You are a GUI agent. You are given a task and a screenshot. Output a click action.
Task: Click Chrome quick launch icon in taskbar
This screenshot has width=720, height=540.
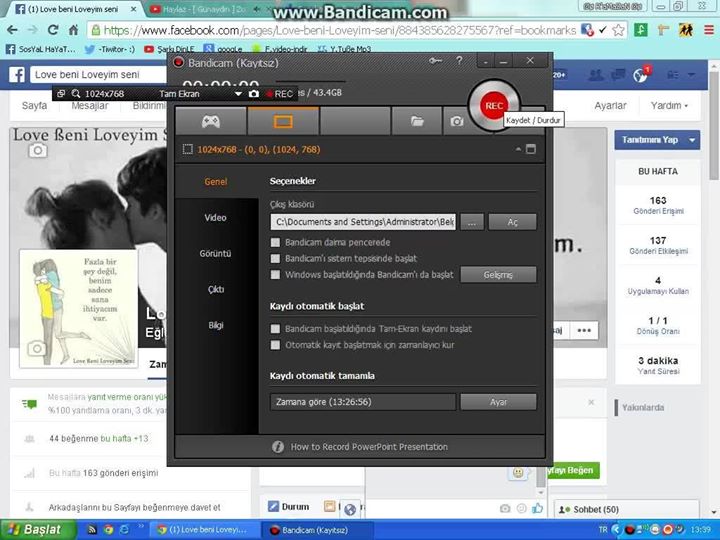point(108,529)
